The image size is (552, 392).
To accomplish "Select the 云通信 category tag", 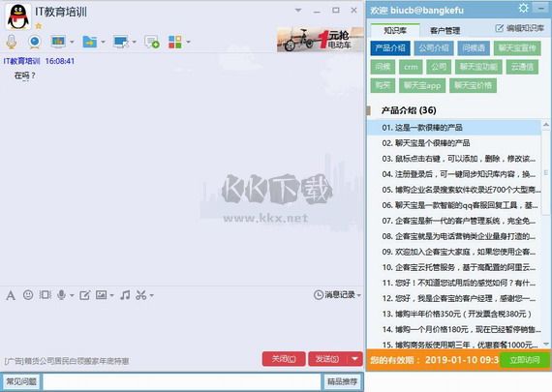I will click(522, 67).
